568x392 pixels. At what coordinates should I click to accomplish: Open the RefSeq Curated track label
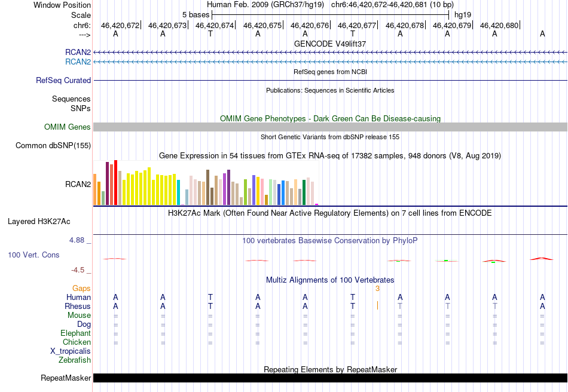click(63, 80)
